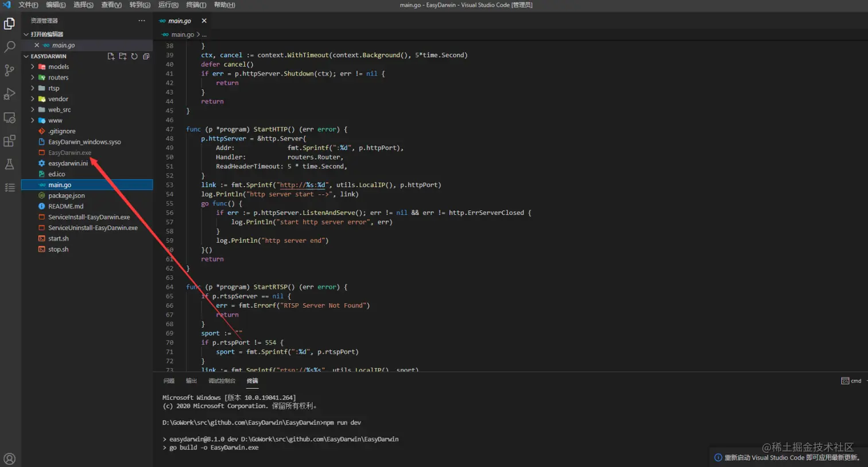This screenshot has height=467, width=868.
Task: Open the 终端(T) menu
Action: coord(196,5)
